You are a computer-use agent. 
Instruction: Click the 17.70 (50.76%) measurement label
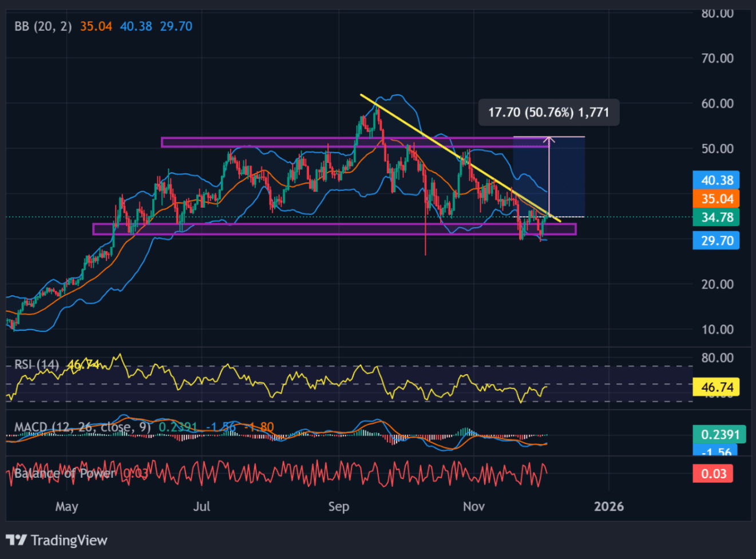tap(548, 112)
